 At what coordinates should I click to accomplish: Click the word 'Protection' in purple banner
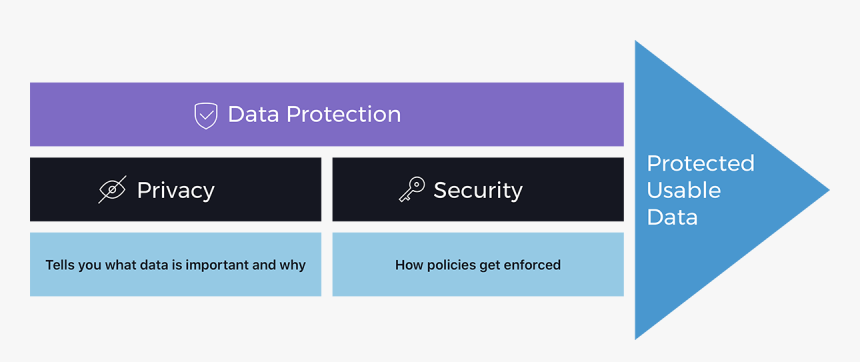click(x=344, y=114)
